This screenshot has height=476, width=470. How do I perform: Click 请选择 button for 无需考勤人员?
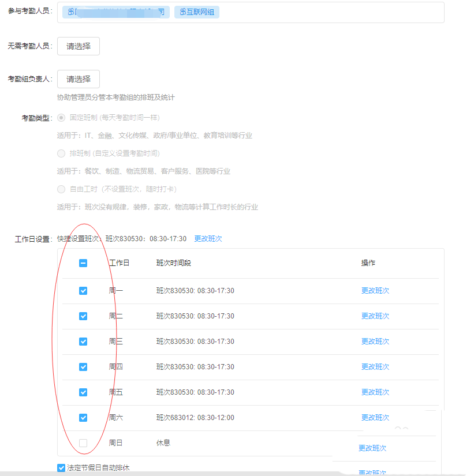[x=78, y=46]
